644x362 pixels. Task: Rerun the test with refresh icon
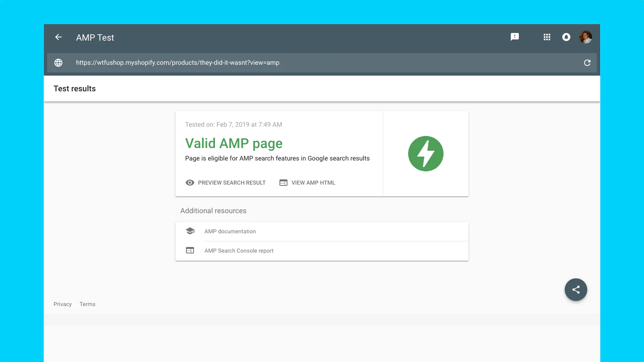(587, 63)
